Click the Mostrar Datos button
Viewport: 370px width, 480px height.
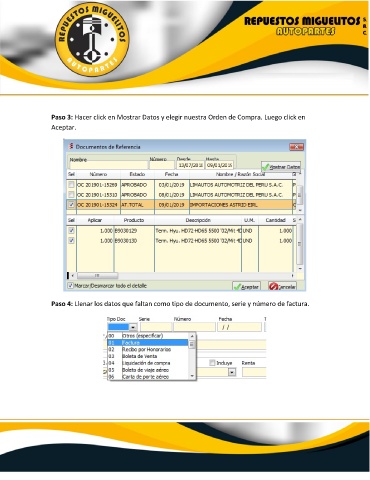[281, 167]
